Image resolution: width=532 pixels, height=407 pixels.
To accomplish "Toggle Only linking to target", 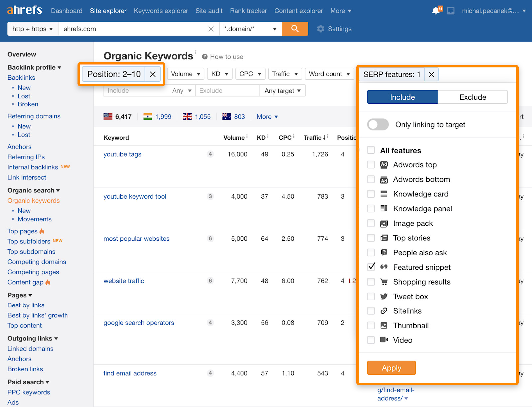I will (x=378, y=124).
